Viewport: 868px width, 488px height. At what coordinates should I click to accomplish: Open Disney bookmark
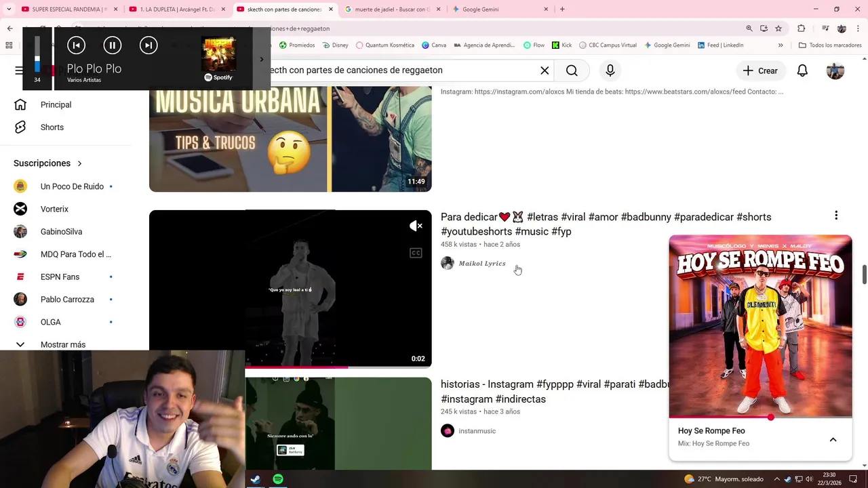click(335, 45)
